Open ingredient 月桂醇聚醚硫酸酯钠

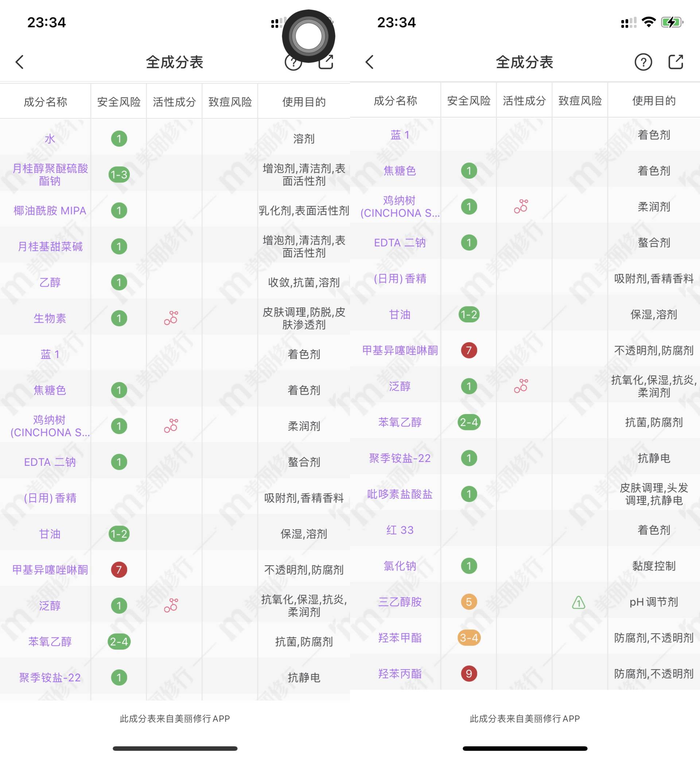click(x=50, y=175)
